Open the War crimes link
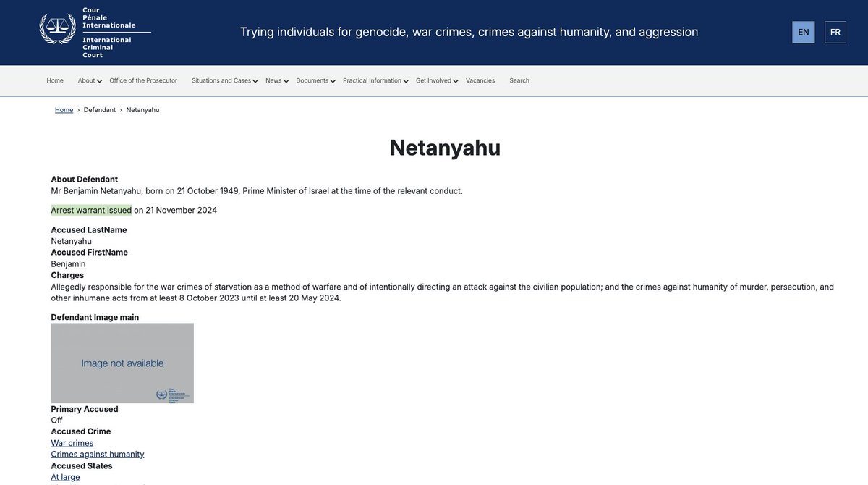This screenshot has width=868, height=485. point(72,443)
